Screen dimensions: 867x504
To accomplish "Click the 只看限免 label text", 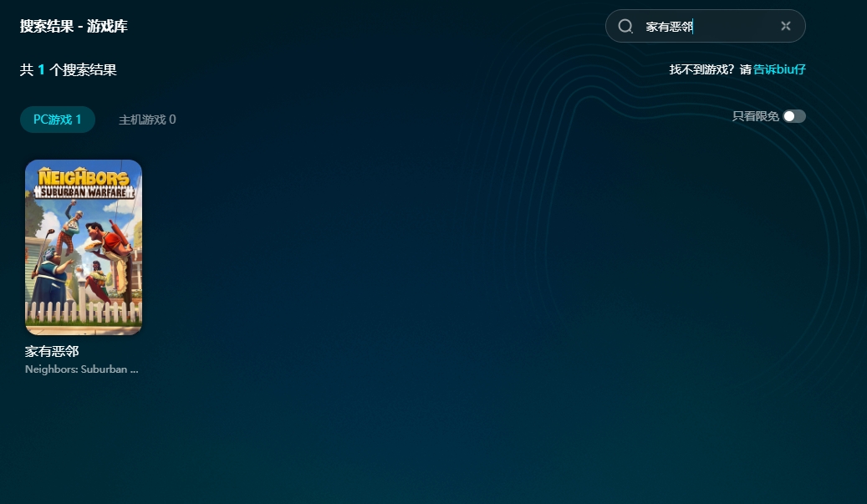I will click(755, 116).
